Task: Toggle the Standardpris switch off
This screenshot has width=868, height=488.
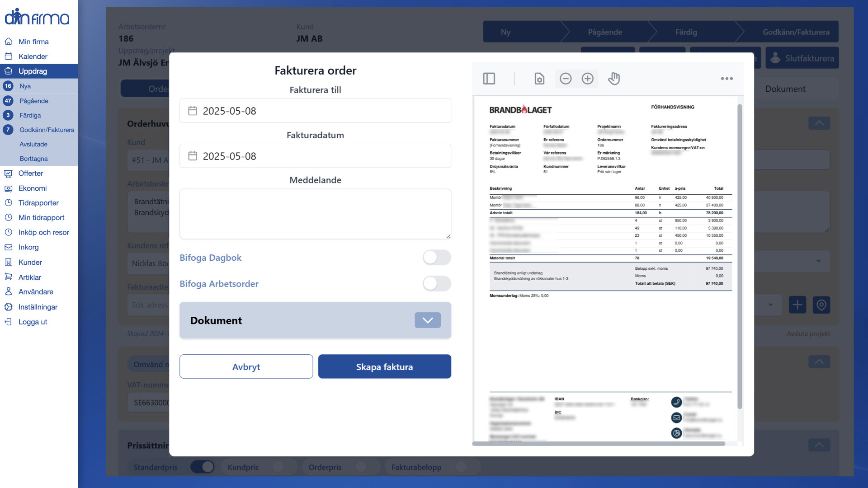Action: coord(202,467)
